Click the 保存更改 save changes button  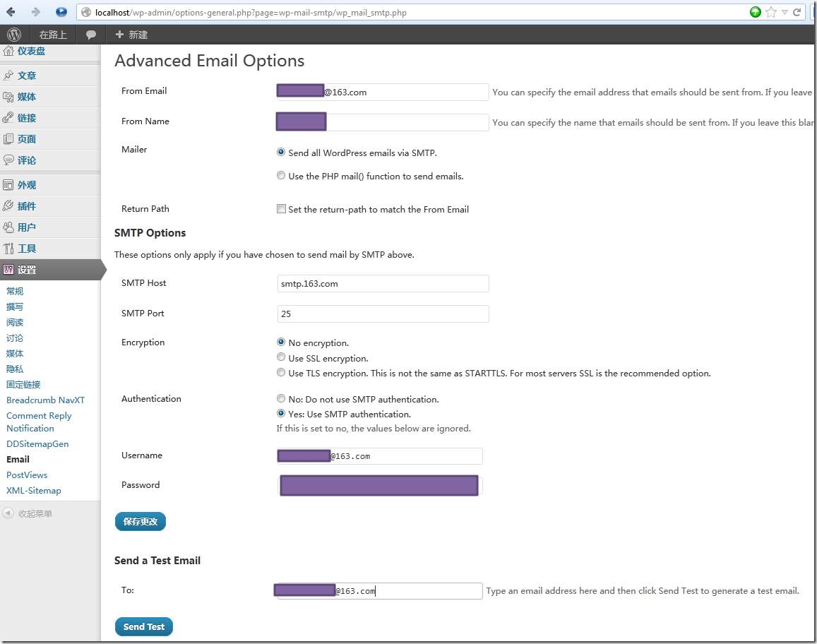(140, 522)
